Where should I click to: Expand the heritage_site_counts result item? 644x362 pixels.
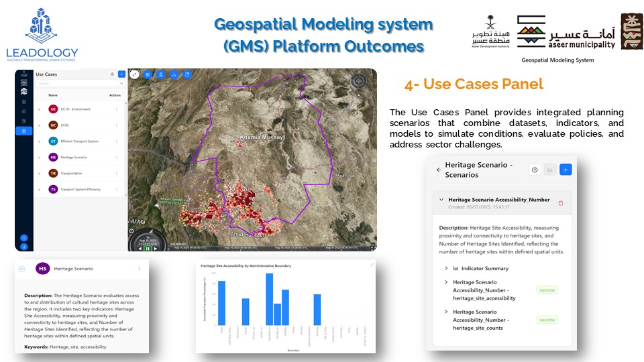(x=447, y=312)
